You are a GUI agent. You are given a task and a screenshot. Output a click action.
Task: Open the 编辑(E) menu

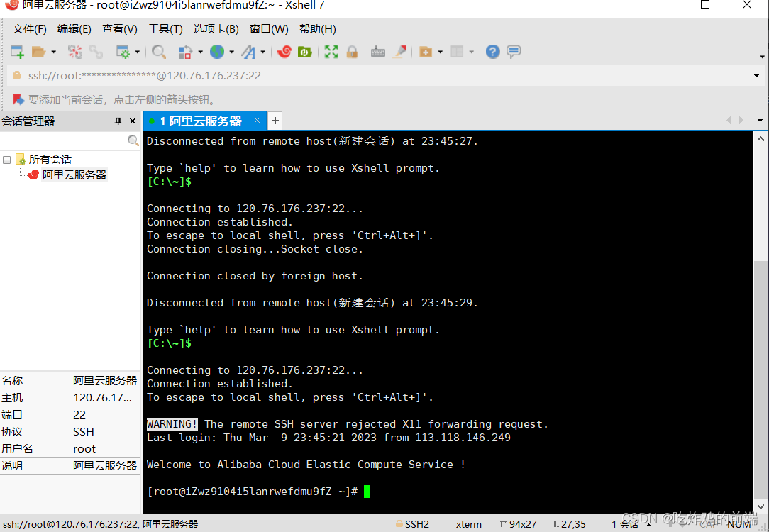(74, 29)
